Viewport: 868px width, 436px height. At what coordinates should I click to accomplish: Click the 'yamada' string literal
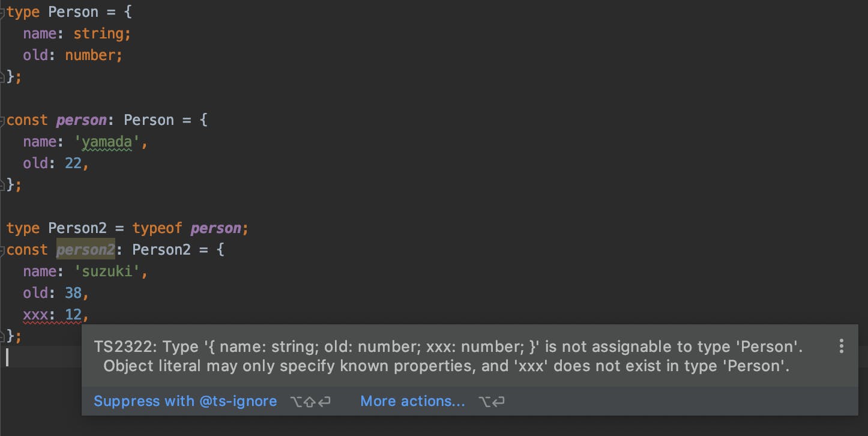coord(110,142)
